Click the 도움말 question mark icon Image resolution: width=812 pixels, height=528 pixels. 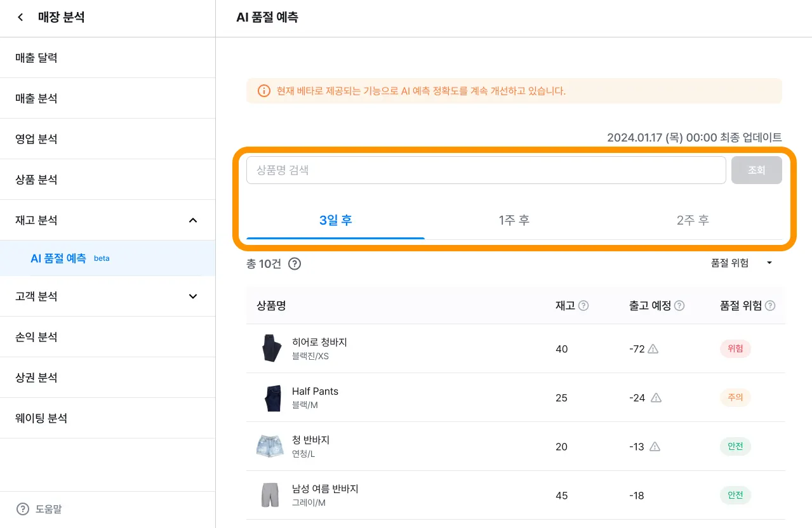pyautogui.click(x=23, y=509)
